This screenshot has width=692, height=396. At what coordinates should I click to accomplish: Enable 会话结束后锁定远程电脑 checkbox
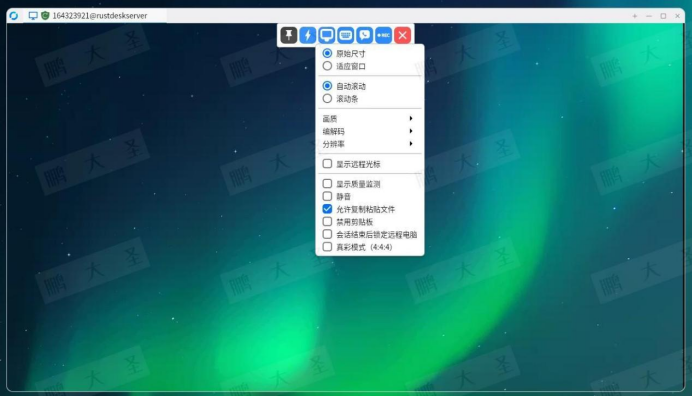327,234
